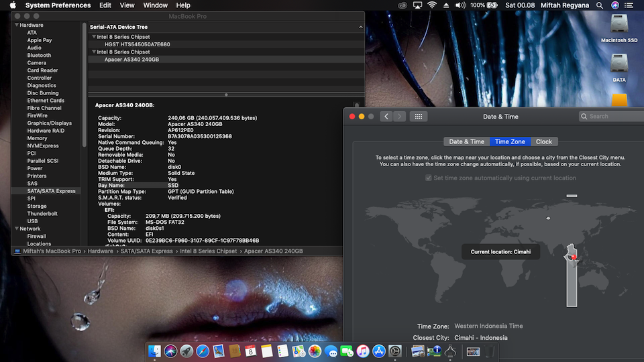Go back in the Date & Time window
The image size is (644, 362).
(x=386, y=117)
